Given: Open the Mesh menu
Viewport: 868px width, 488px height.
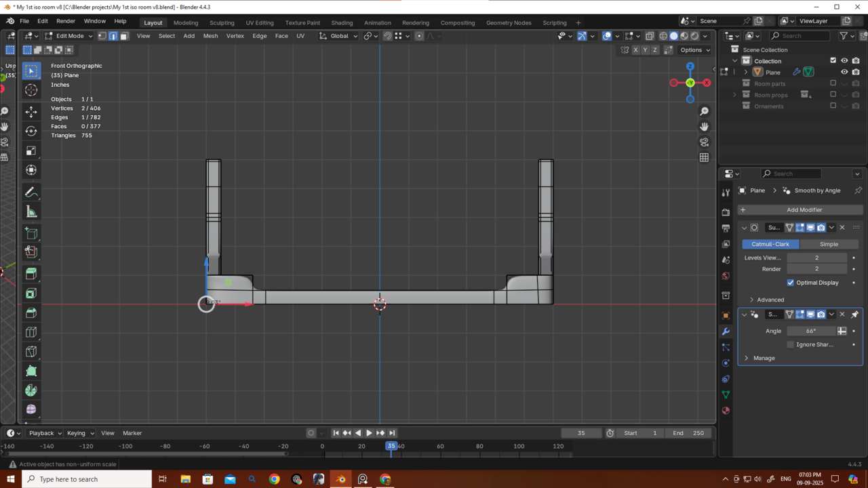Looking at the screenshot, I should pos(211,36).
